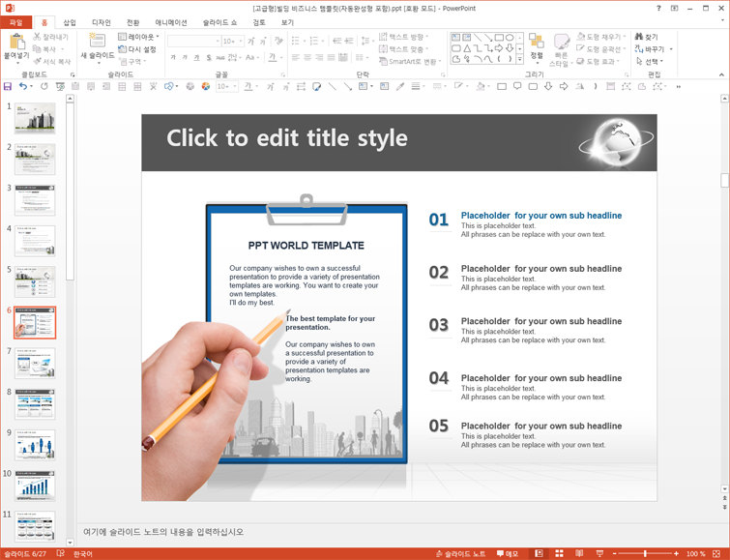
Task: Toggle bold formatting in font group
Action: pyautogui.click(x=173, y=57)
